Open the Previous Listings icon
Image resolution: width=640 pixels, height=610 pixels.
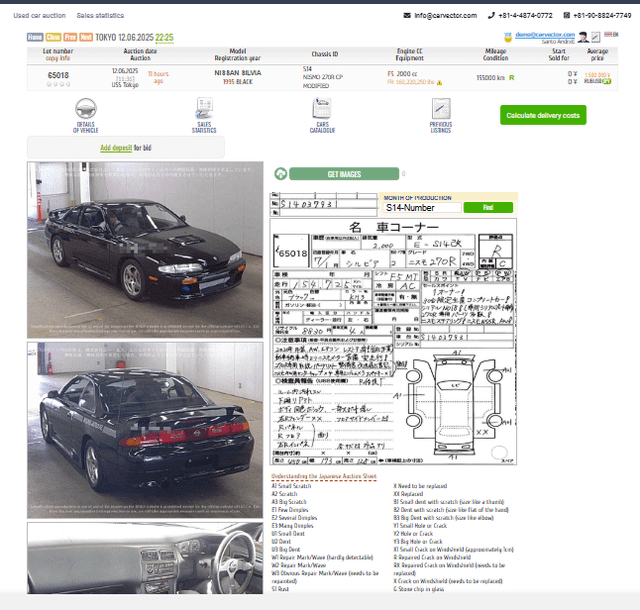click(441, 108)
